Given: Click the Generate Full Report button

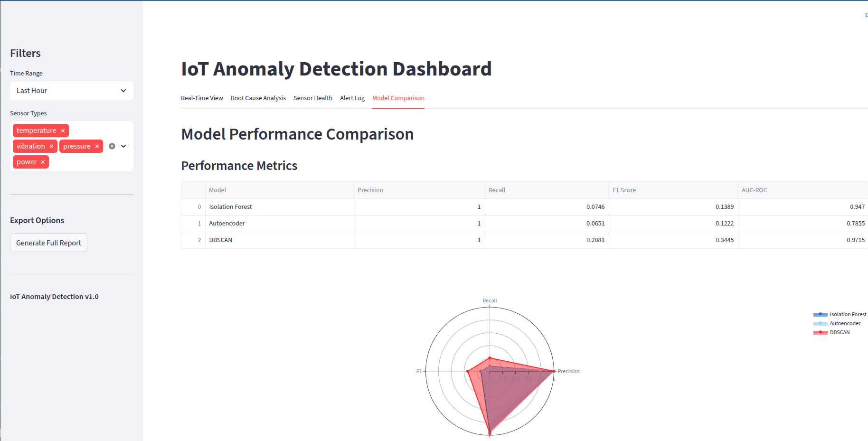Looking at the screenshot, I should pyautogui.click(x=48, y=243).
